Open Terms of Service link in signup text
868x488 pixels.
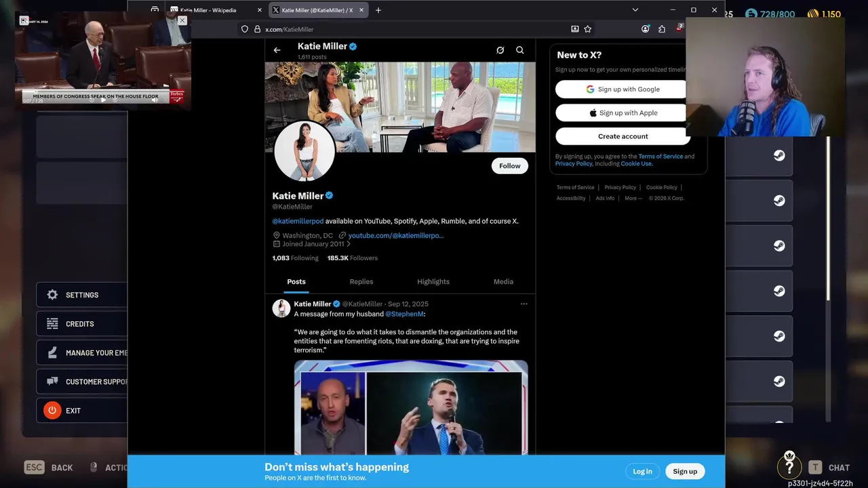(660, 157)
